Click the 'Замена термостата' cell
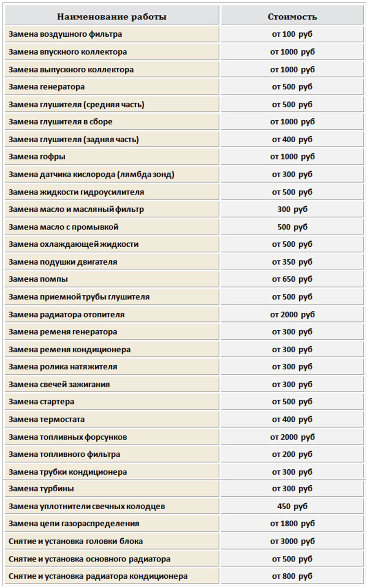The width and height of the screenshot is (367, 588). pyautogui.click(x=46, y=419)
